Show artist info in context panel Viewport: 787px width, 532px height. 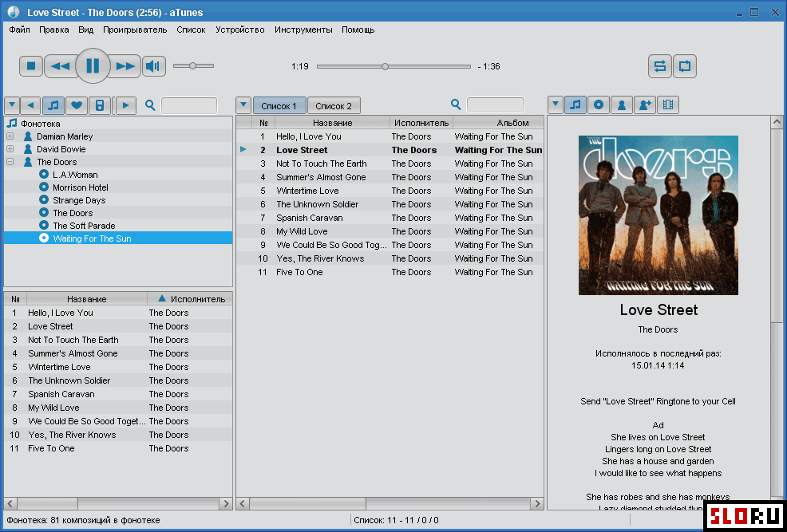(x=621, y=104)
